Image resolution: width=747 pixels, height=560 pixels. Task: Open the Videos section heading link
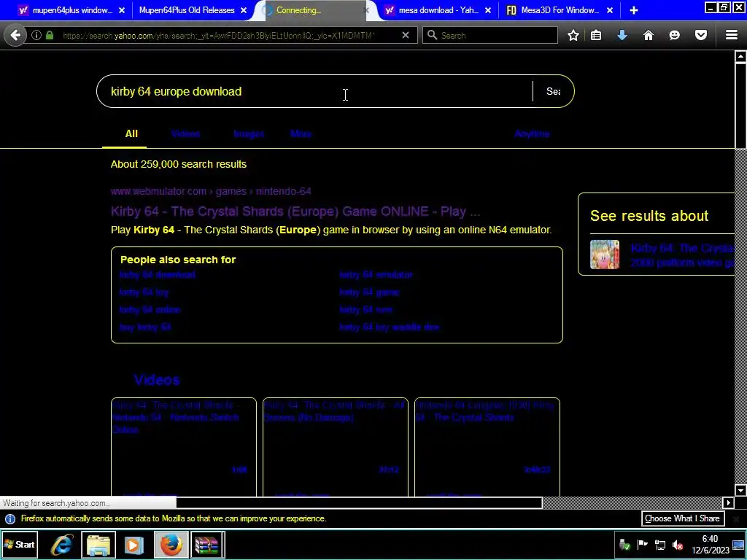click(156, 380)
